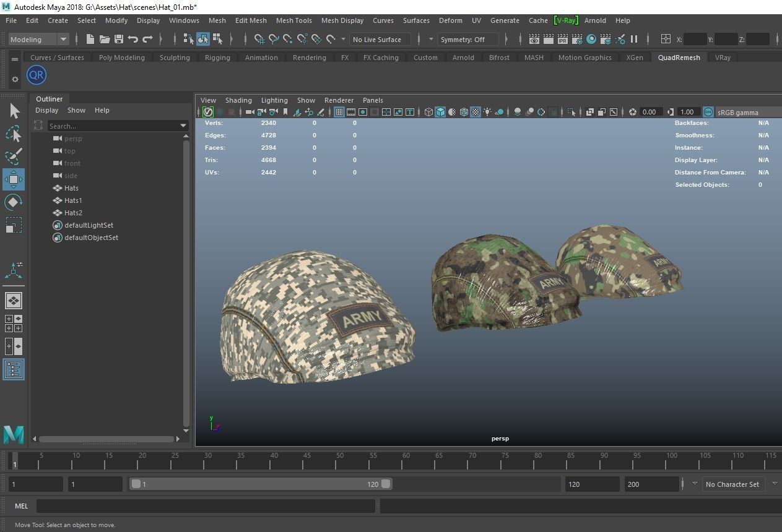782x532 pixels.
Task: Open the Symmetry: Off dropdown
Action: [x=468, y=39]
